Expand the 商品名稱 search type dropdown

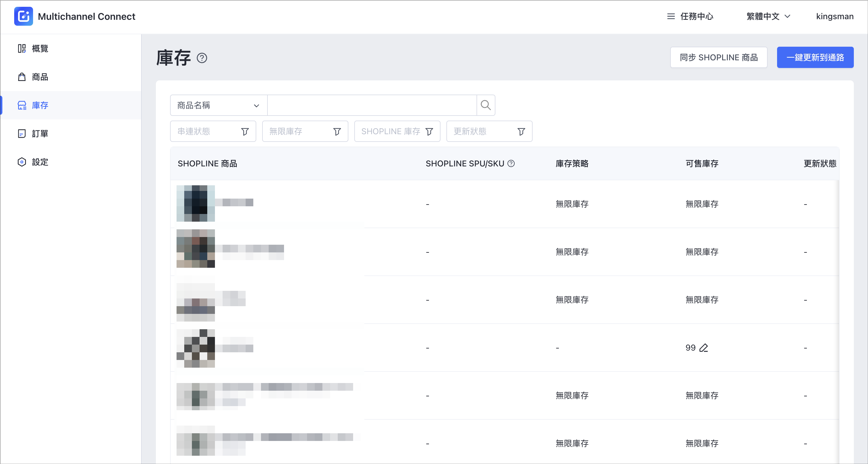point(219,105)
